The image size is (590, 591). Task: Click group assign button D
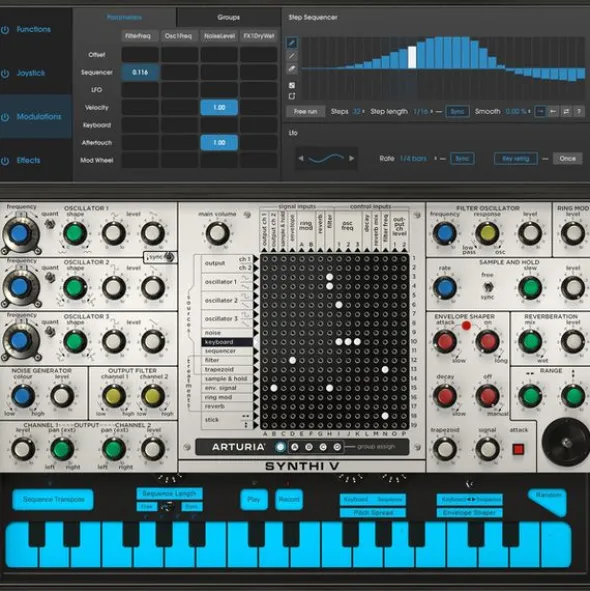(337, 447)
